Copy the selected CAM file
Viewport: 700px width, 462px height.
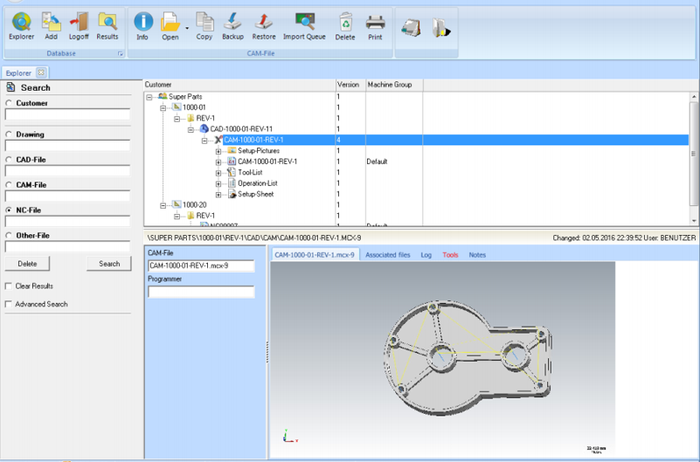(204, 27)
